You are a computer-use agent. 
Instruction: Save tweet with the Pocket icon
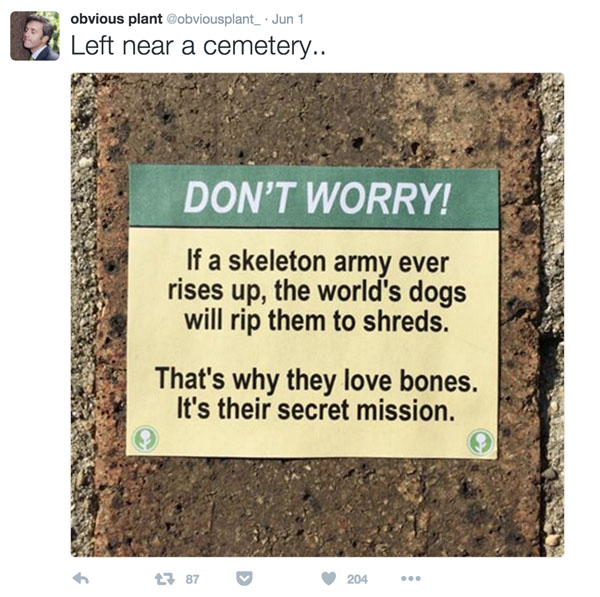(x=245, y=578)
